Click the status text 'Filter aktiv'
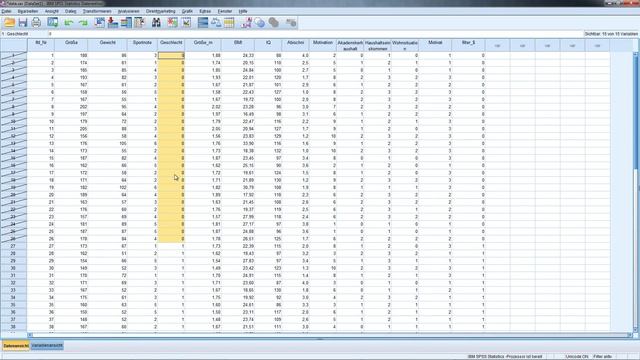 (x=602, y=357)
